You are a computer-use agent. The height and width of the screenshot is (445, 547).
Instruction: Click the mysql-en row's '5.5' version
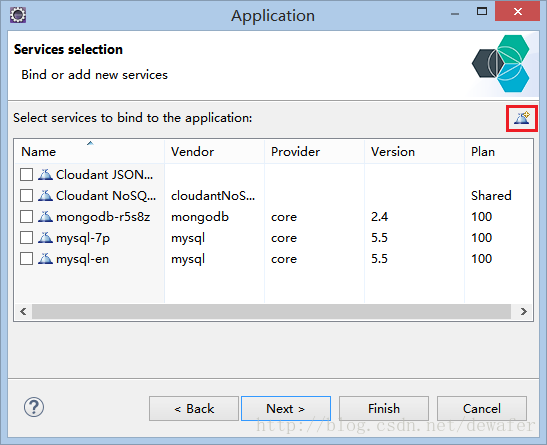379,259
